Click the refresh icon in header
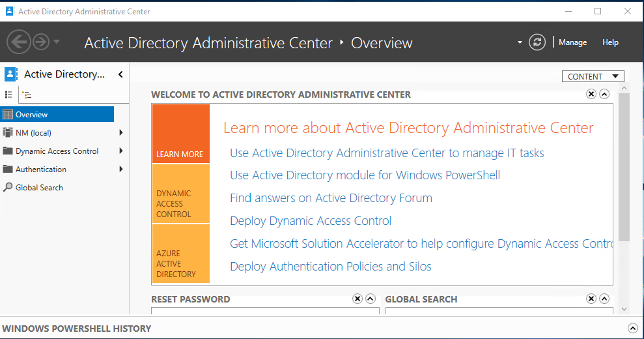Image resolution: width=644 pixels, height=339 pixels. pyautogui.click(x=537, y=42)
